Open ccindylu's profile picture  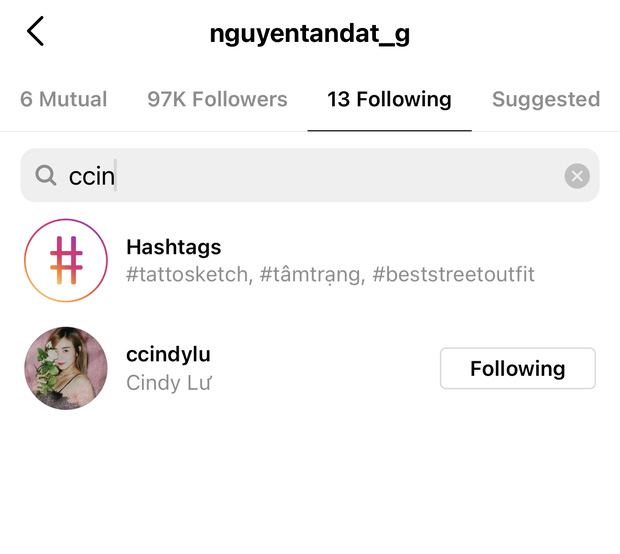pos(66,367)
